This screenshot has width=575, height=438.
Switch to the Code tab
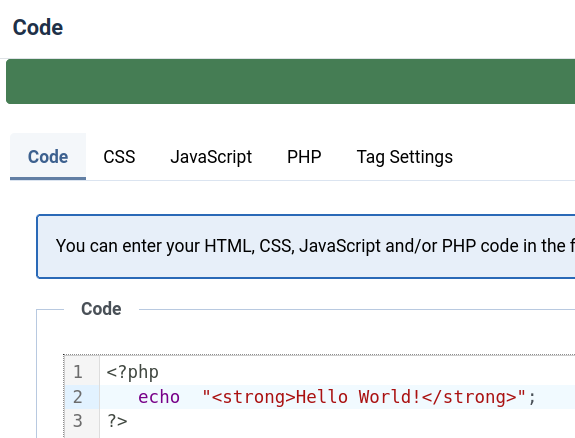48,157
